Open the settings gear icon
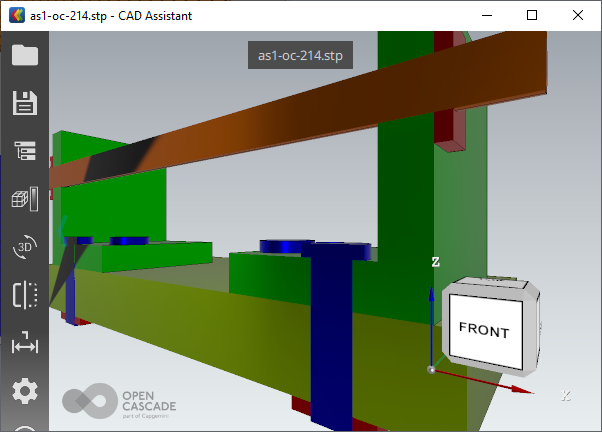602x432 pixels. [x=24, y=391]
